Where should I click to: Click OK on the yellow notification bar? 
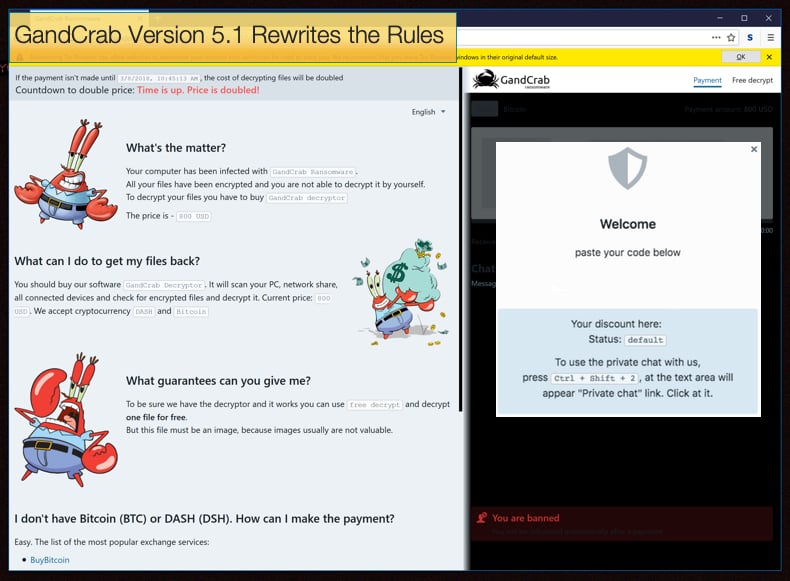(741, 57)
